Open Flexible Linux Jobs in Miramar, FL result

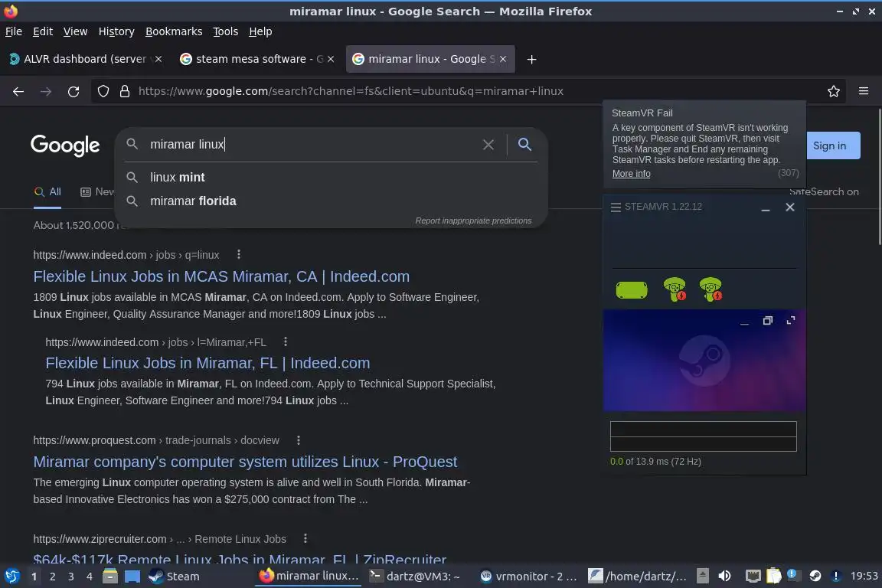coord(207,363)
